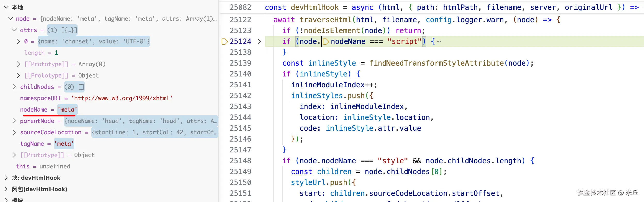Select the nodeName = 'meta' value

click(67, 110)
